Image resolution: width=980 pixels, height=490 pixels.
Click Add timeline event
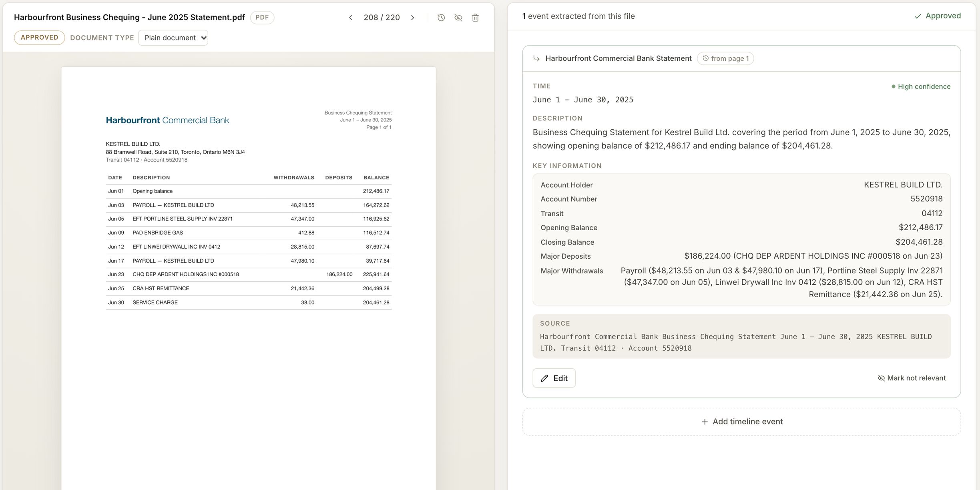741,422
